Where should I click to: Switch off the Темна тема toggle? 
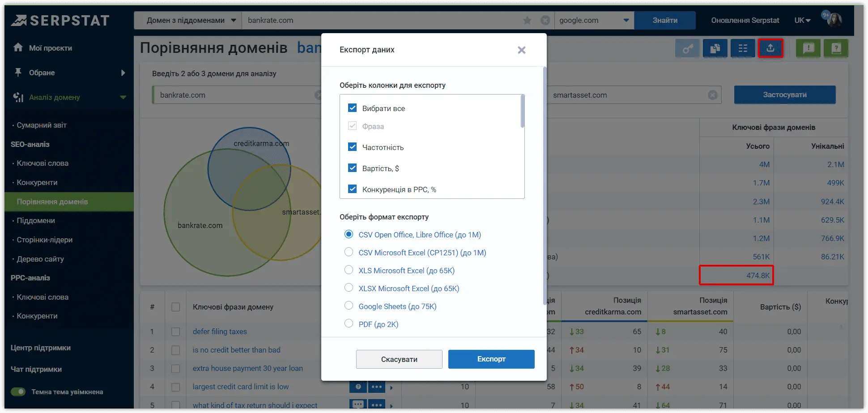(x=18, y=392)
